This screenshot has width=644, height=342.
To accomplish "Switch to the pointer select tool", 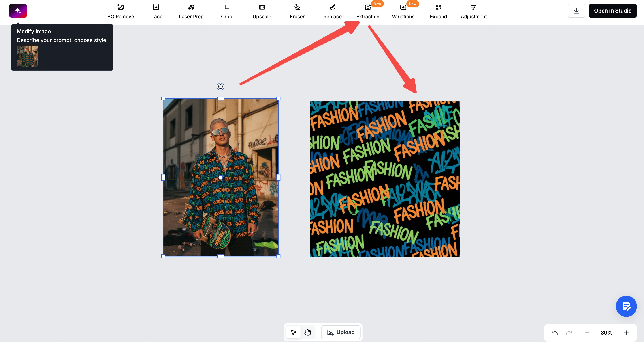I will [x=293, y=332].
